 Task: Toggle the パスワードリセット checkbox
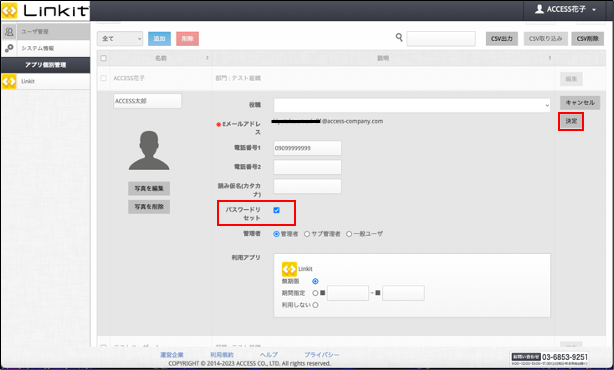point(276,210)
